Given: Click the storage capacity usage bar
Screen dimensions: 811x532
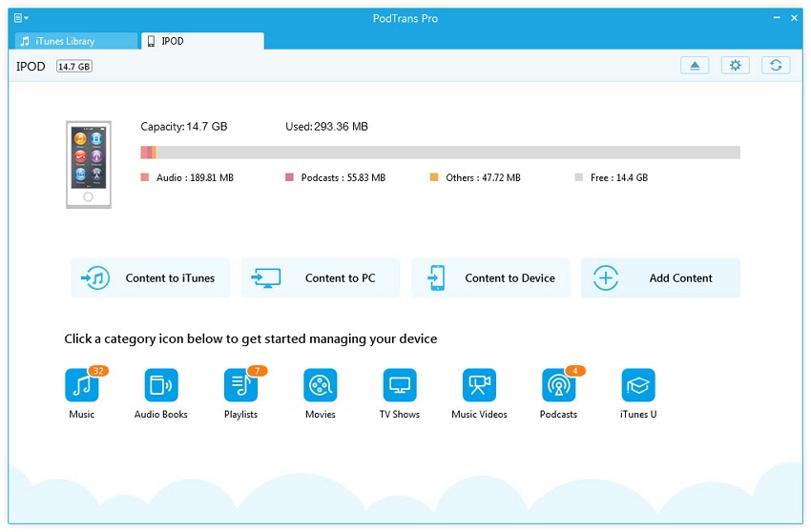Looking at the screenshot, I should 440,153.
